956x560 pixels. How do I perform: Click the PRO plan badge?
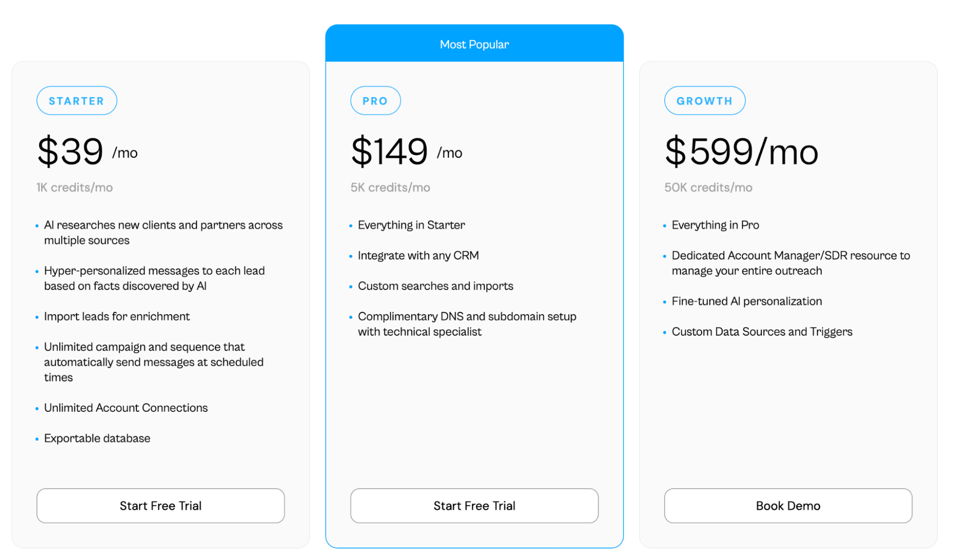click(375, 100)
